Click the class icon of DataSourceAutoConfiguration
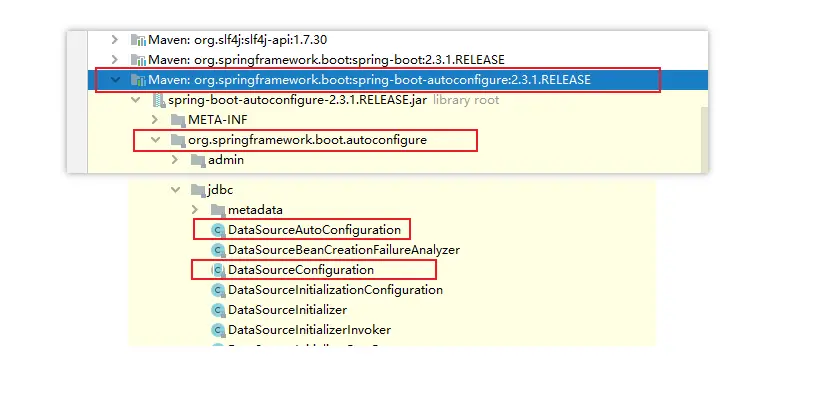This screenshot has height=415, width=833. click(x=218, y=230)
